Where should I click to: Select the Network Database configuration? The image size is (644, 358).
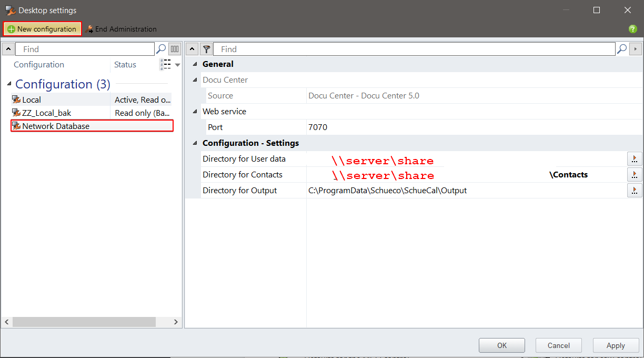click(x=56, y=126)
